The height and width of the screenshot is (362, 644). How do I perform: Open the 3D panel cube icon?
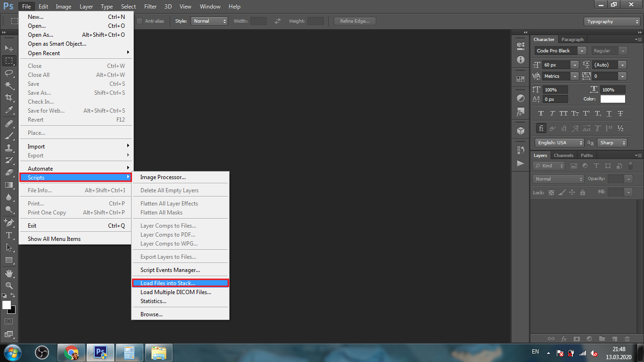520,131
